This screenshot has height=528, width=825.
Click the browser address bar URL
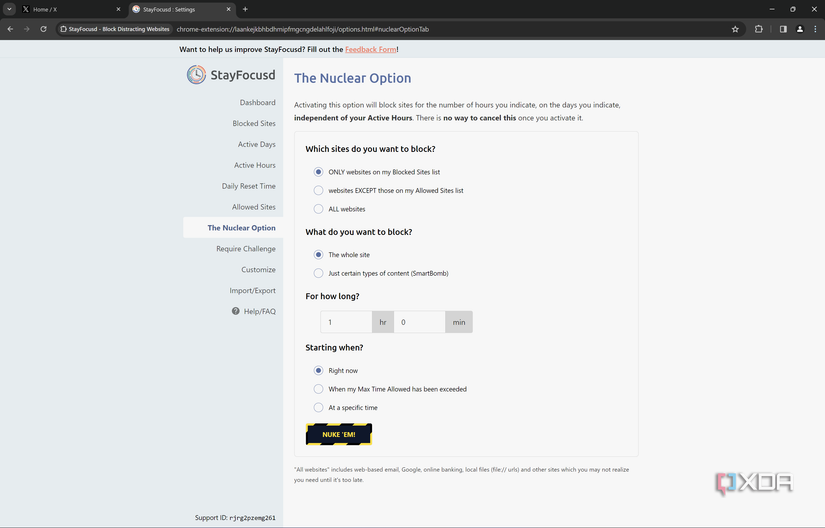click(x=303, y=29)
